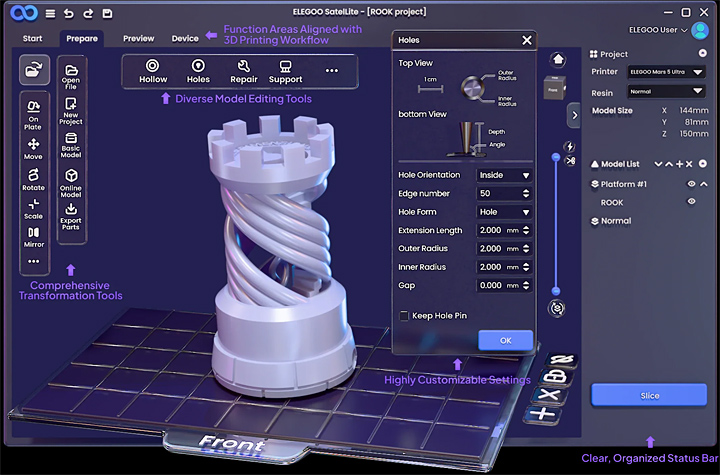Image resolution: width=720 pixels, height=475 pixels.
Task: Click the round toggle next to Project
Action: tap(703, 53)
